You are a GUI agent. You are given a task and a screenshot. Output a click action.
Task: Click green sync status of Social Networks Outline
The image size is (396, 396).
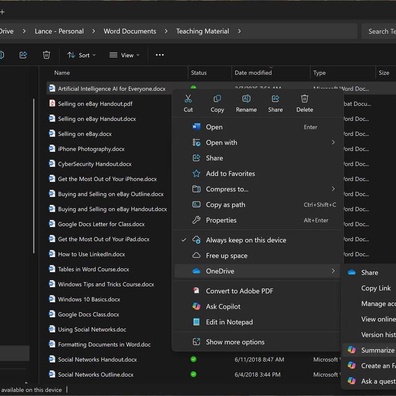[x=193, y=374]
